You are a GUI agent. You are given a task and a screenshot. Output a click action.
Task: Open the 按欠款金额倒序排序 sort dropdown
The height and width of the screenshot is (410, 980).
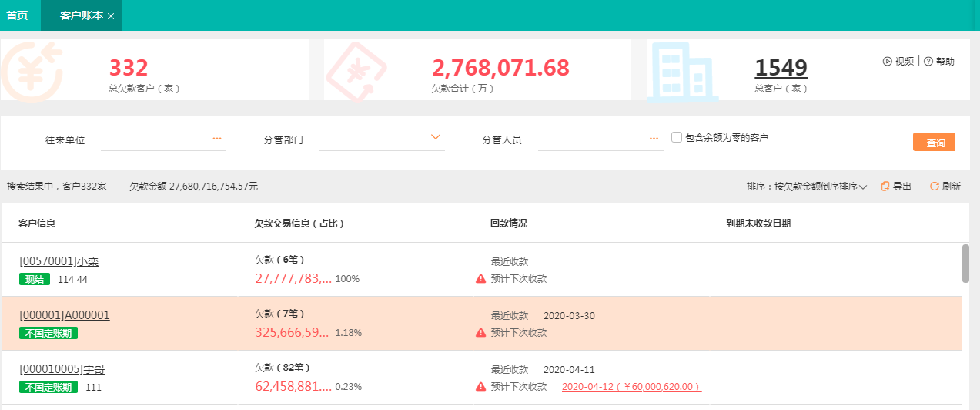(x=807, y=187)
